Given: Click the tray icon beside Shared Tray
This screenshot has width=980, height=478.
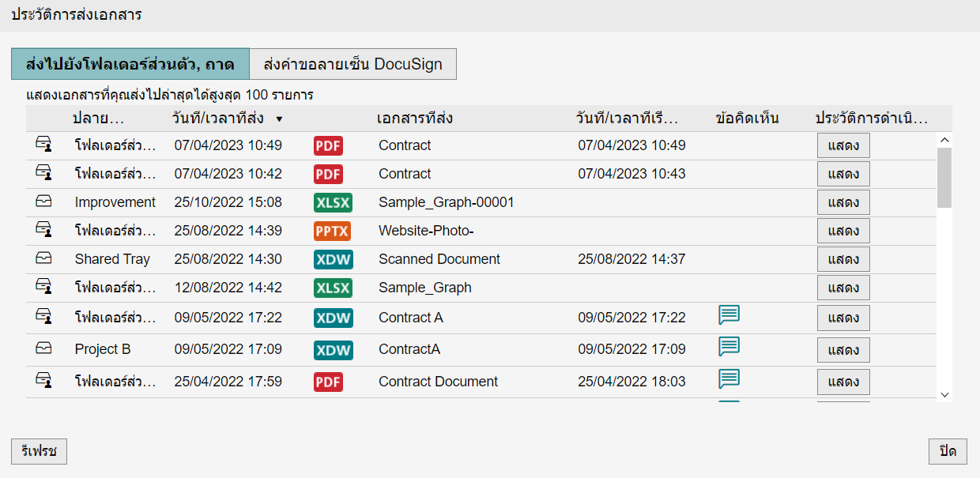Looking at the screenshot, I should pyautogui.click(x=44, y=259).
